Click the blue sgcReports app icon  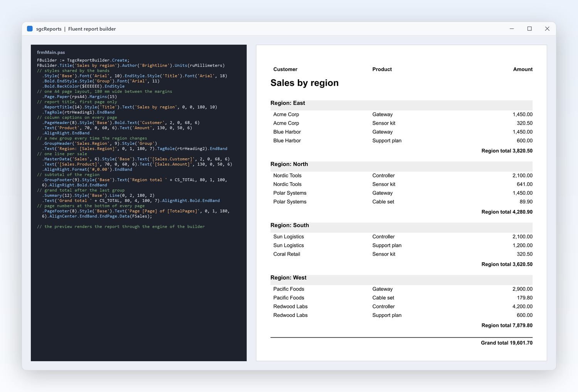coord(30,29)
